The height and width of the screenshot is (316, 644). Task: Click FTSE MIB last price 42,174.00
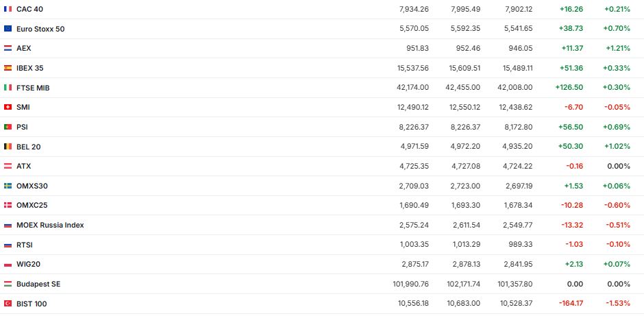pos(413,88)
